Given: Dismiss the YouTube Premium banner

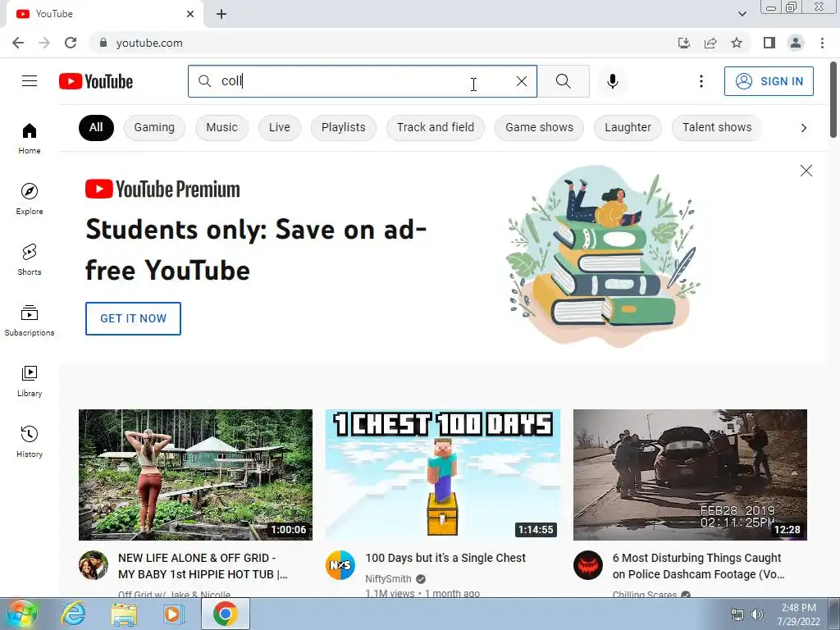Looking at the screenshot, I should pos(806,171).
